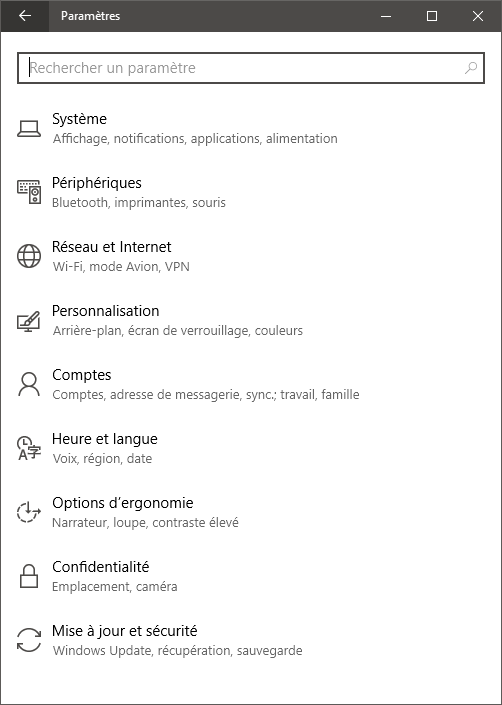Screen dimensions: 502x705
Task: Select Comptes category title
Action: tap(82, 375)
